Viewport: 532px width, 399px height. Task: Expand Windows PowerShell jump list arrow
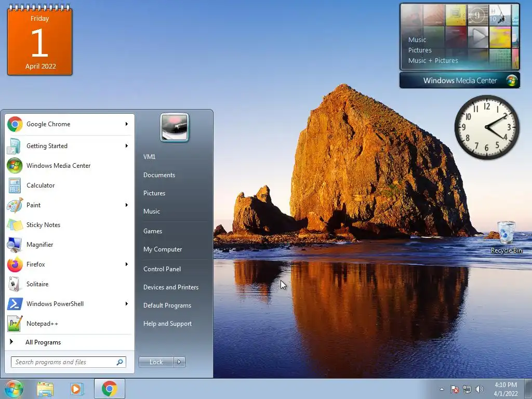127,303
